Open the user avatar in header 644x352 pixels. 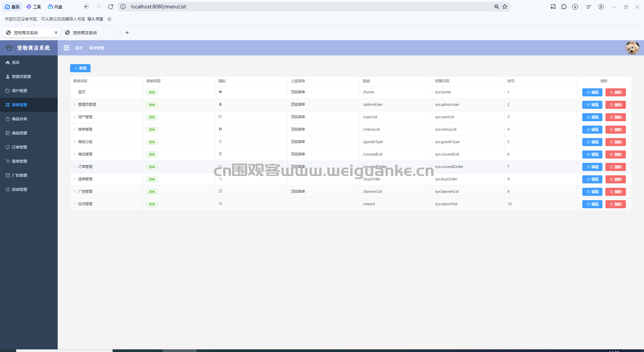click(632, 48)
